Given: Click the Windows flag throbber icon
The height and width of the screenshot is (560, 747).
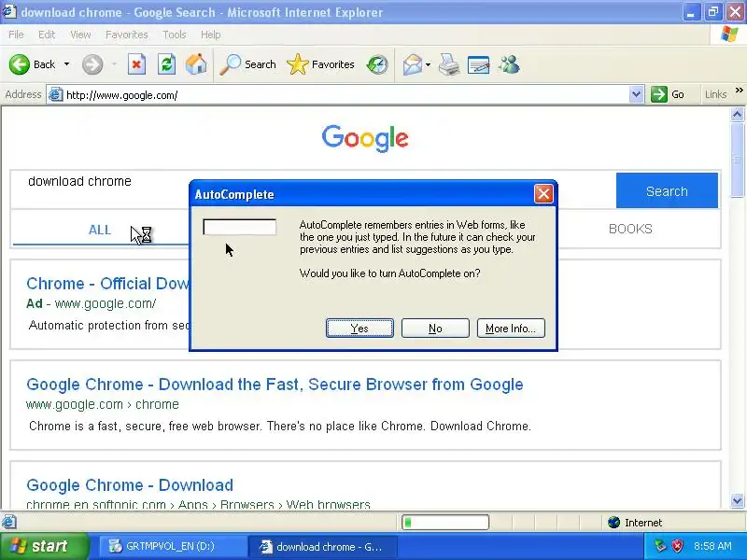Looking at the screenshot, I should coord(729,35).
